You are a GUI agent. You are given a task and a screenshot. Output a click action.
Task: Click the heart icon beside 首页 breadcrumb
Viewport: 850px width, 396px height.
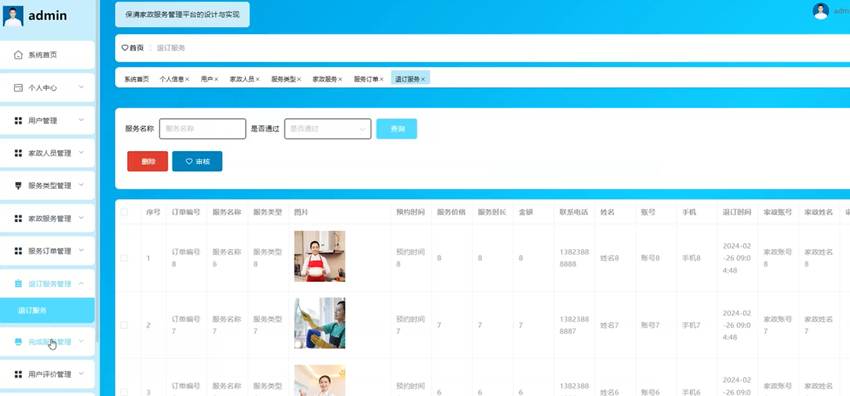[x=125, y=48]
